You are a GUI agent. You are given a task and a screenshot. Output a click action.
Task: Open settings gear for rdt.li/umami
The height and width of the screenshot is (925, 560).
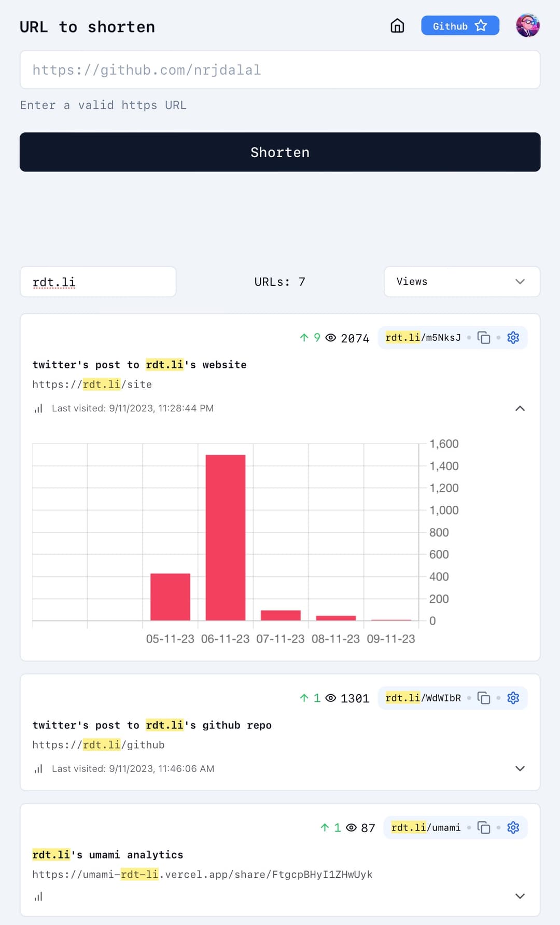(x=513, y=827)
